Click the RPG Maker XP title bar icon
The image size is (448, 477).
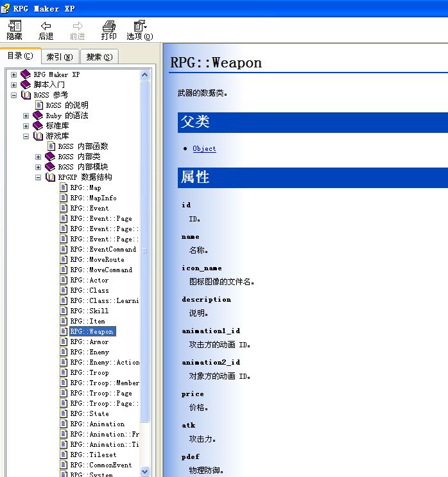tap(5, 8)
